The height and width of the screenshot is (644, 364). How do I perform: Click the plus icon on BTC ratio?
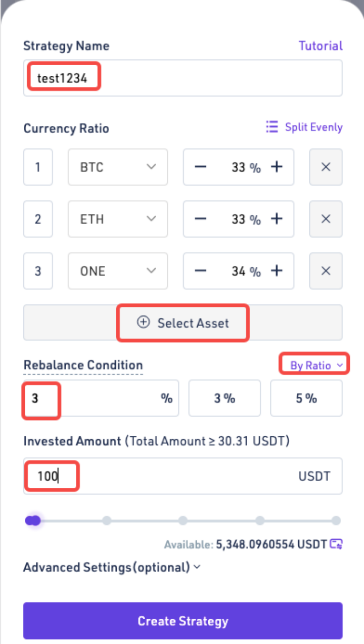[x=276, y=167]
